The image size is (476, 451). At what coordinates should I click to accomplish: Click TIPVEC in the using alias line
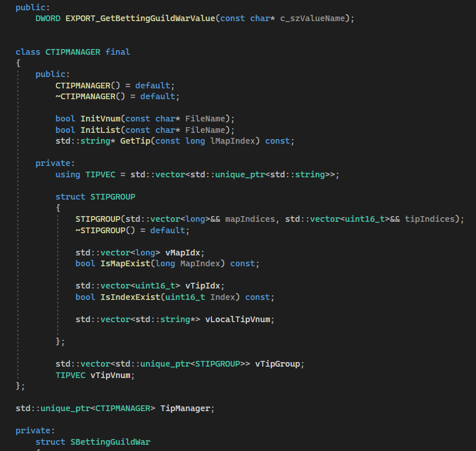point(100,174)
